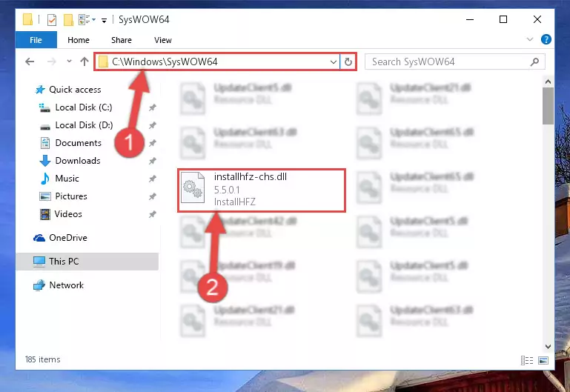
Task: Close the SysWOW64 window
Action: click(x=537, y=19)
